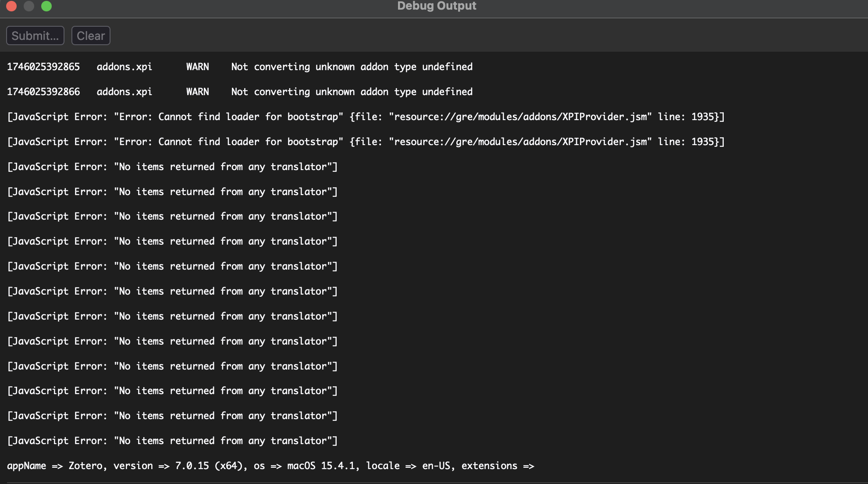Click timestamp 1746025392865 log line

pos(43,67)
